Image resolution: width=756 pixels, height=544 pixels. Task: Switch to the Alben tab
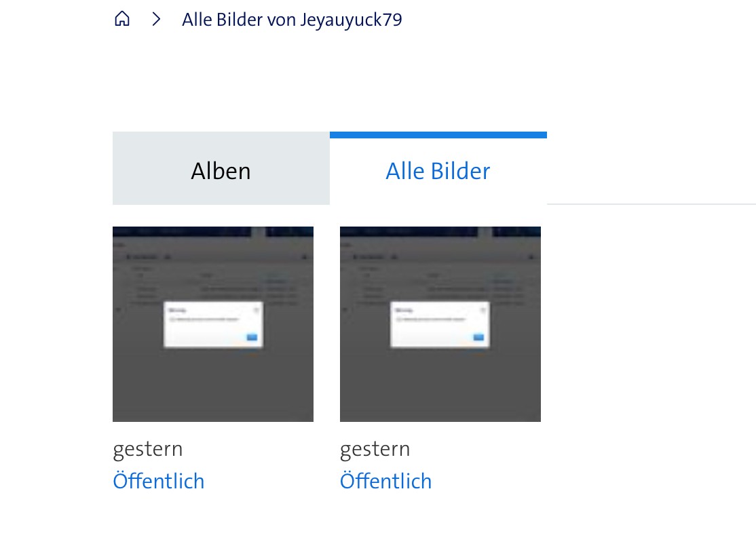coord(221,171)
